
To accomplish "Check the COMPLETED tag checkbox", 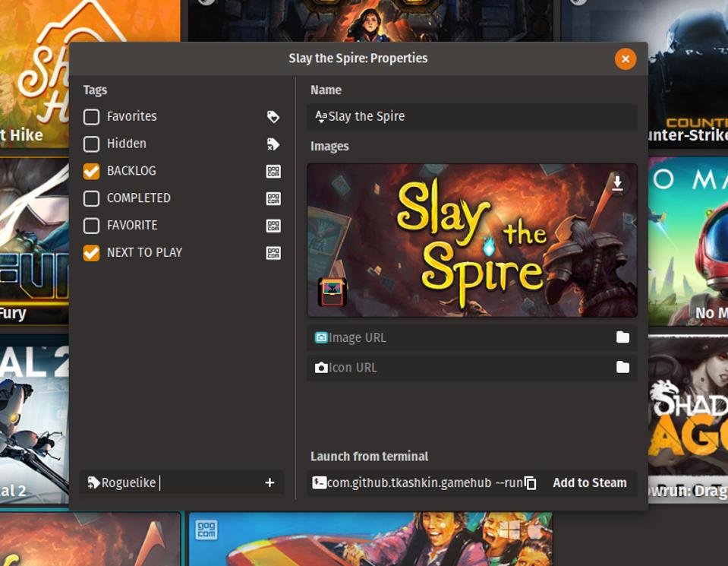I will (x=91, y=198).
